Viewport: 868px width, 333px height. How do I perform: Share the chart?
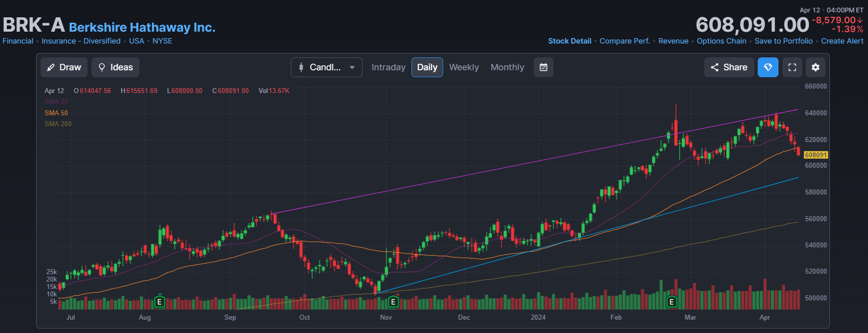[729, 67]
